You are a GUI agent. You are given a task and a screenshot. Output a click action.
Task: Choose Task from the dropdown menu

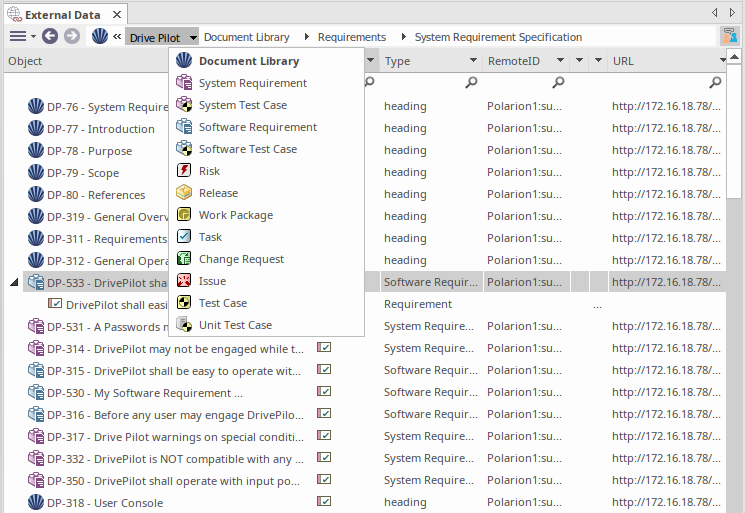click(266, 237)
